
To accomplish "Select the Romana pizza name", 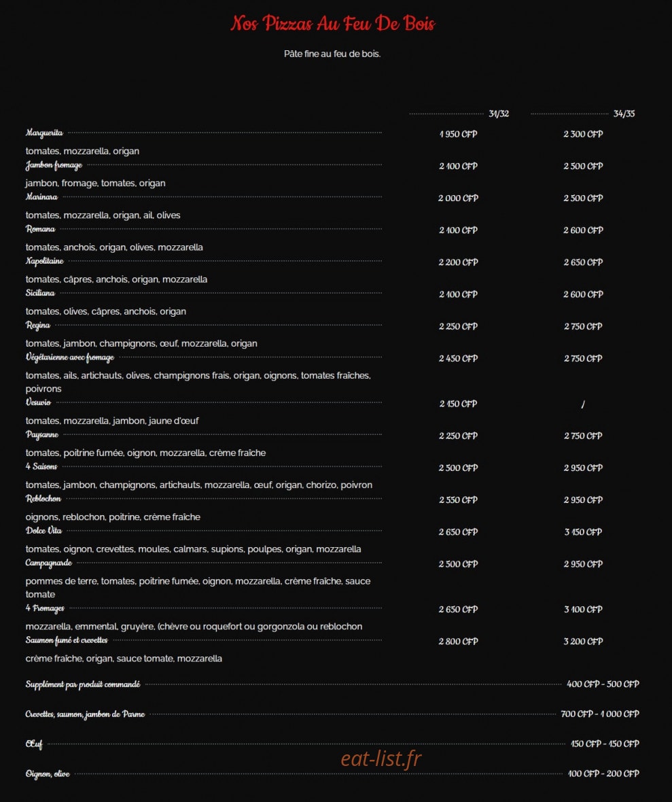I will pos(40,229).
